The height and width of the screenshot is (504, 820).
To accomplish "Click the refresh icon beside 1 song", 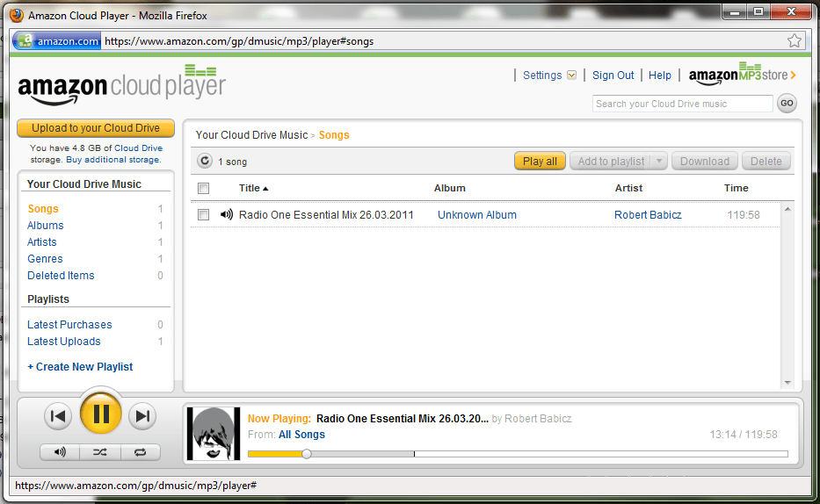I will pos(205,161).
